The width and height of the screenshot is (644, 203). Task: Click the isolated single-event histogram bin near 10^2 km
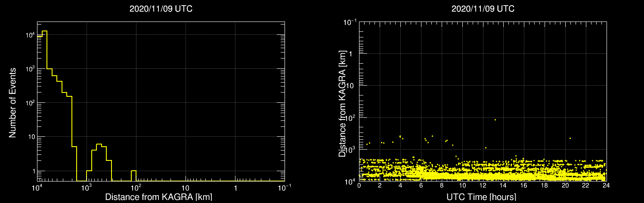(x=133, y=176)
